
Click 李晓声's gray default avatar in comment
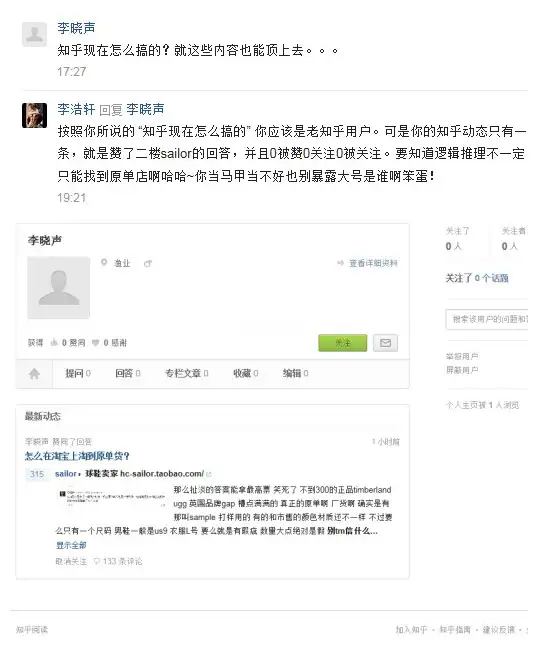(x=34, y=34)
